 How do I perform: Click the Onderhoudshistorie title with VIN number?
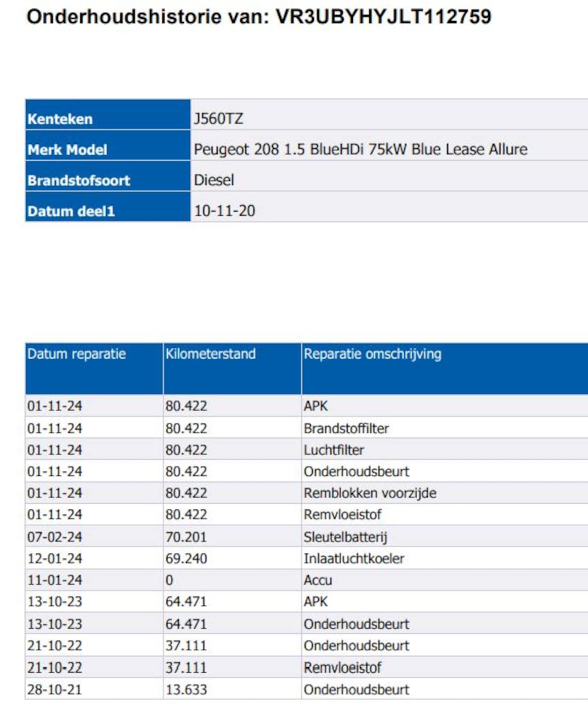(259, 17)
